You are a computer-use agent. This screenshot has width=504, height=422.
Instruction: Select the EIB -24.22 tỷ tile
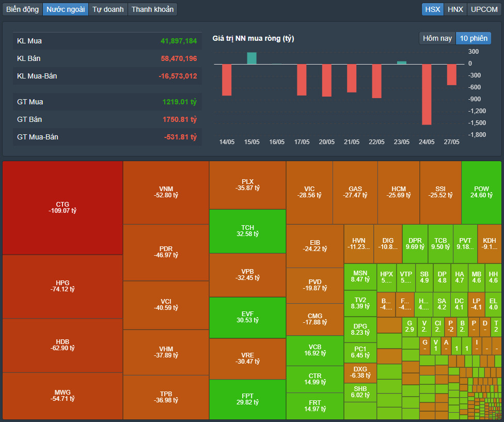click(315, 246)
